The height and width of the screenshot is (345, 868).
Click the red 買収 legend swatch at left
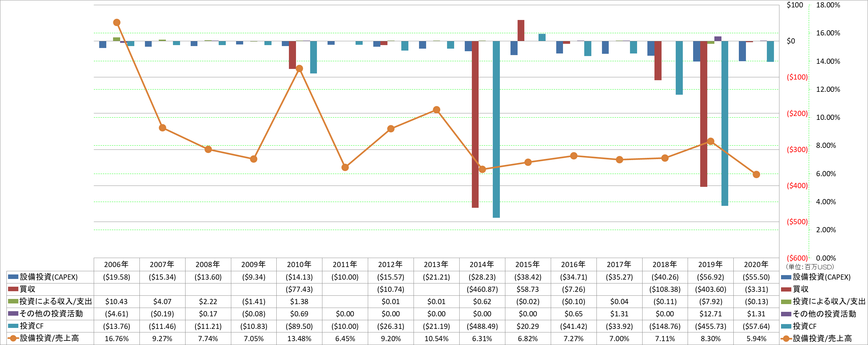click(x=13, y=289)
